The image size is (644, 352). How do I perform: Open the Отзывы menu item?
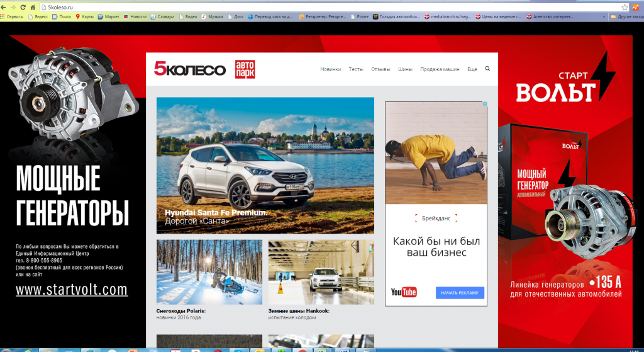pos(380,69)
